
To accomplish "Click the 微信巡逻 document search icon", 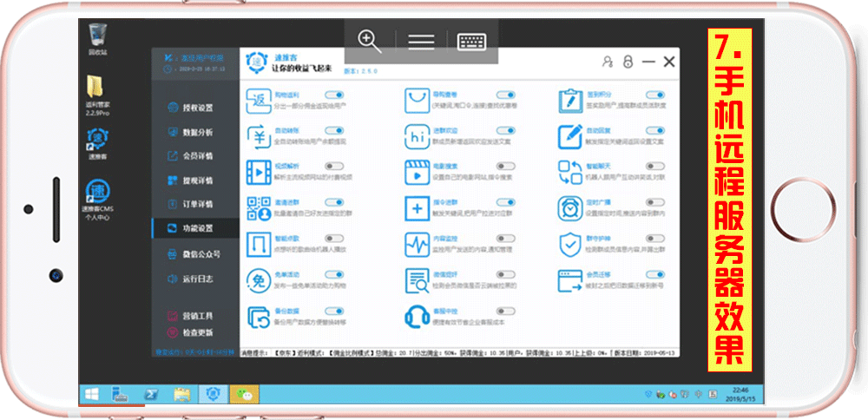I will (418, 280).
